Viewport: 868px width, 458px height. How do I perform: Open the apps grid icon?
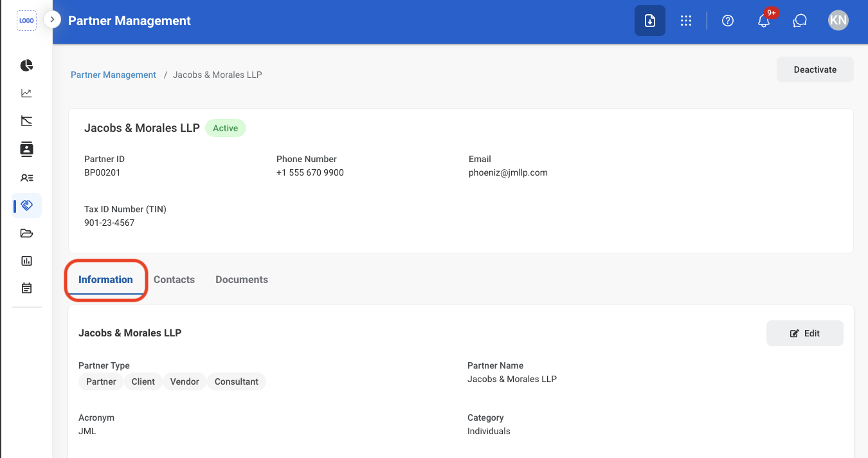(x=686, y=21)
